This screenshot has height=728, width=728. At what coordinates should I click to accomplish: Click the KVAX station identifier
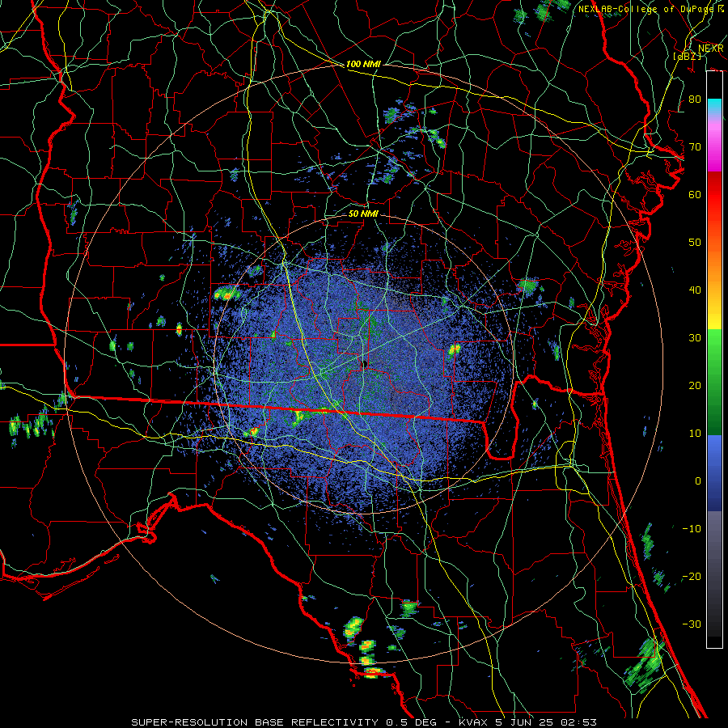pos(473,722)
